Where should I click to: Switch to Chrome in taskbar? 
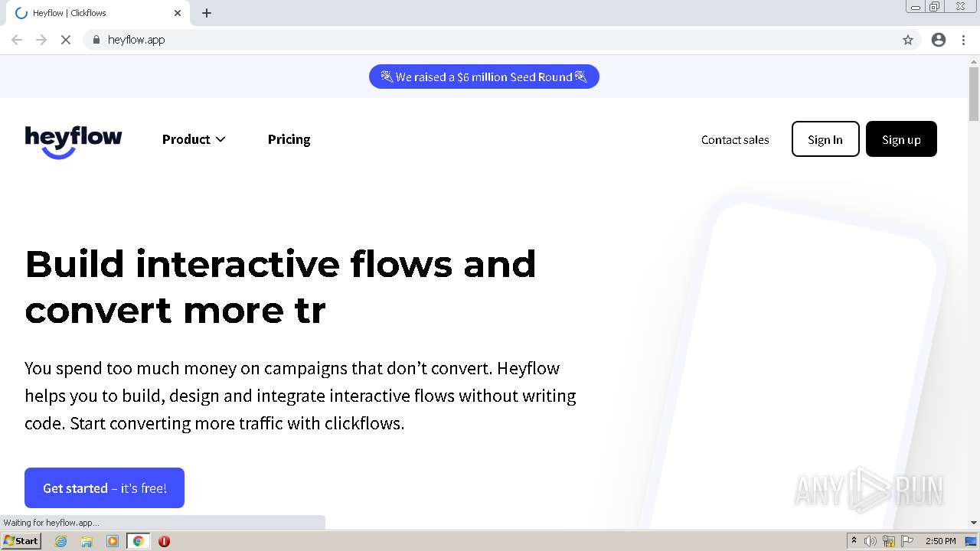coord(138,541)
